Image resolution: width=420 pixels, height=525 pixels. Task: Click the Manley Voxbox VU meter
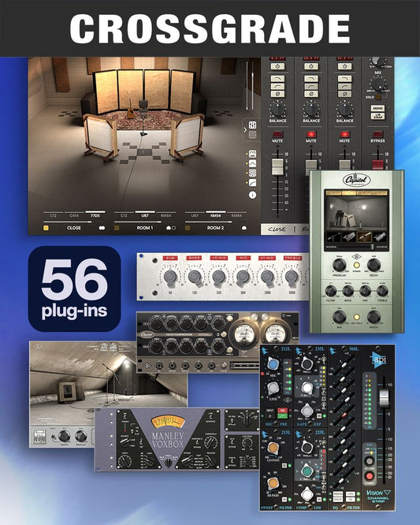tap(168, 423)
